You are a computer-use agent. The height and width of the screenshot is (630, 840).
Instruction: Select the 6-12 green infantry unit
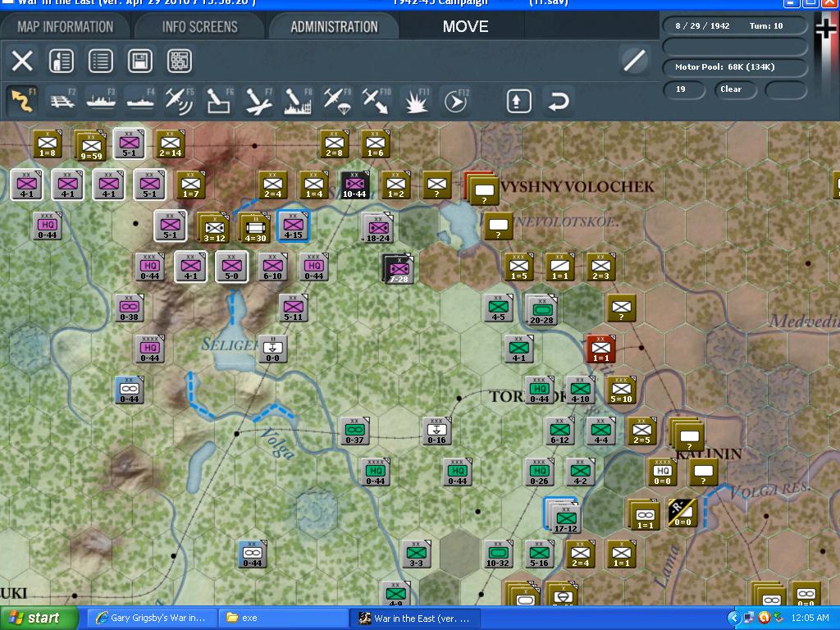tap(559, 431)
